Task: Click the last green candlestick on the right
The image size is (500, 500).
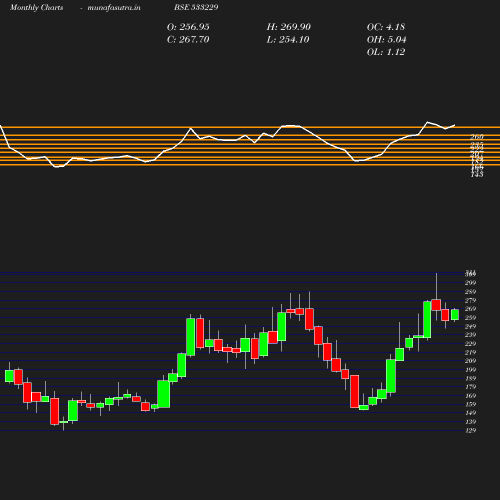Action: tap(455, 315)
